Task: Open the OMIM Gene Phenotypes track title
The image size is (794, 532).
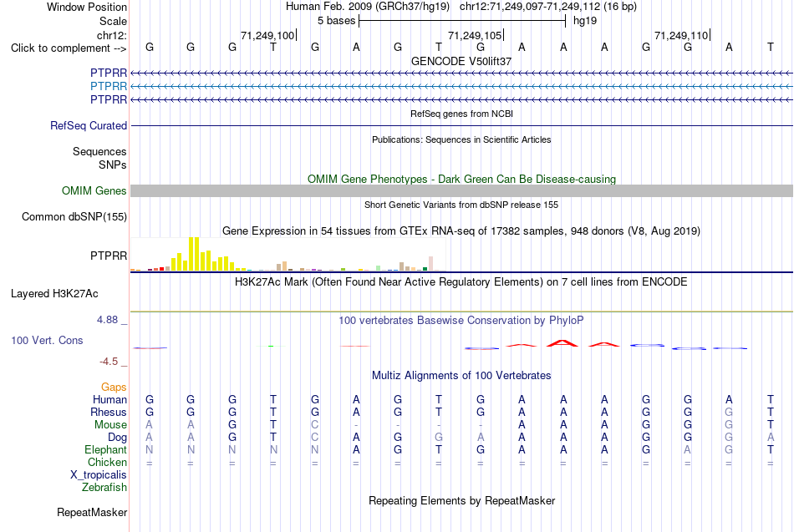Action: [461, 180]
